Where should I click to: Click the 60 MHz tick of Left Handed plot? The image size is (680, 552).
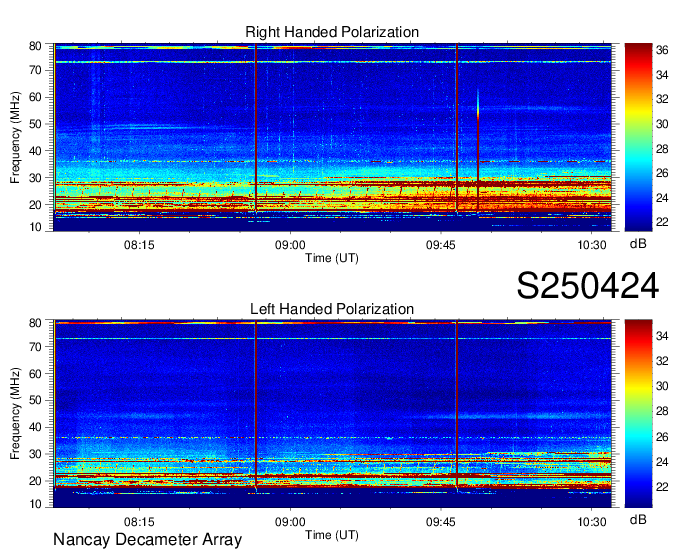36,374
